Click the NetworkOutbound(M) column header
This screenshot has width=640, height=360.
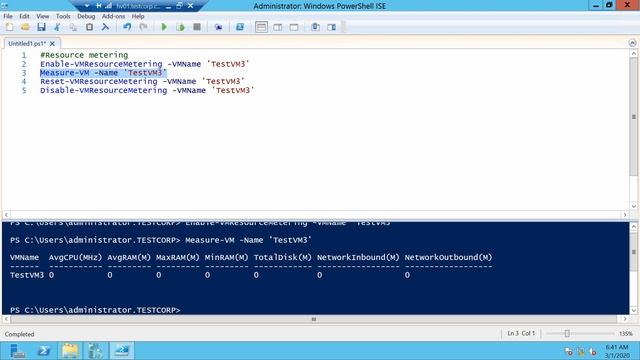pyautogui.click(x=448, y=258)
